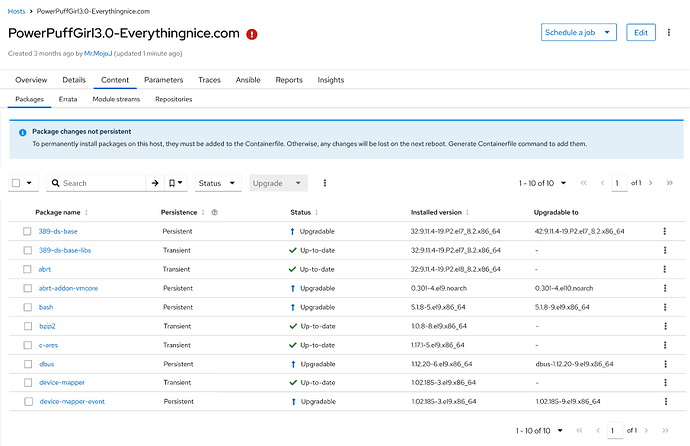The image size is (690, 446).
Task: Go to next page in bottom pagination
Action: [646, 430]
